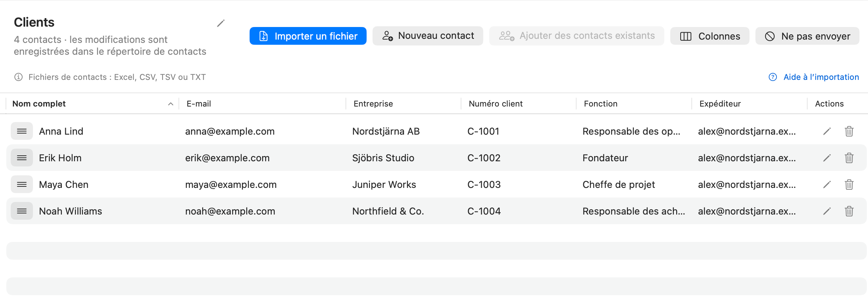Click the pencil icon beside Clients title
868x307 pixels.
coord(221,23)
